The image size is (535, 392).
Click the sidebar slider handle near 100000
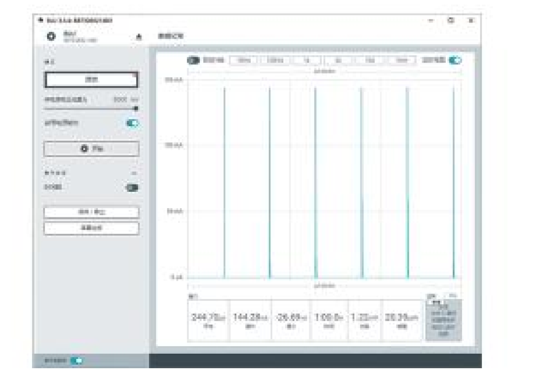(136, 108)
